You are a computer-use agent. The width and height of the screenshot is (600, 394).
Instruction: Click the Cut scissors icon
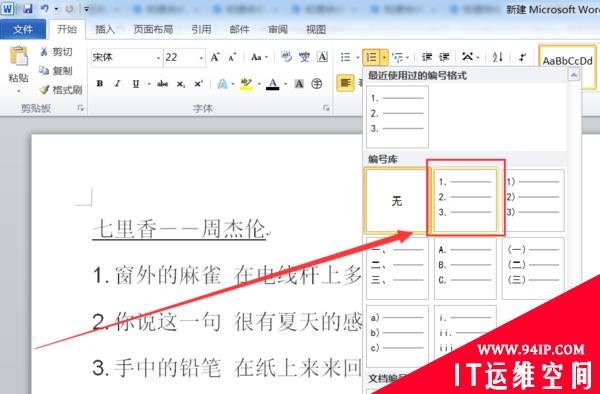tap(44, 52)
